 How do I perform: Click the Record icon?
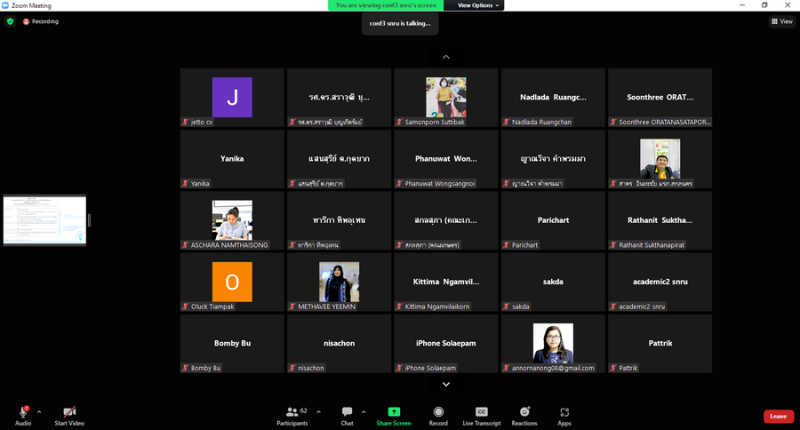coord(438,412)
